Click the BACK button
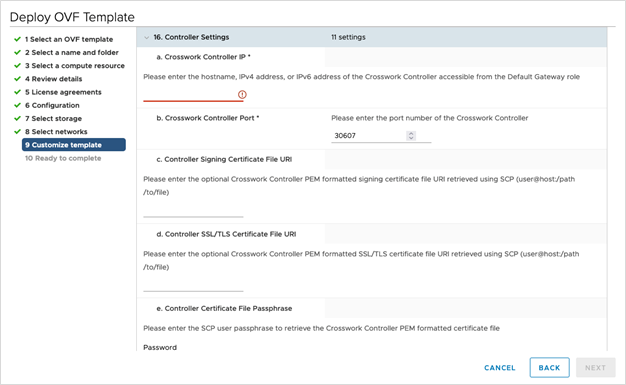Image resolution: width=626 pixels, height=385 pixels. tap(549, 367)
